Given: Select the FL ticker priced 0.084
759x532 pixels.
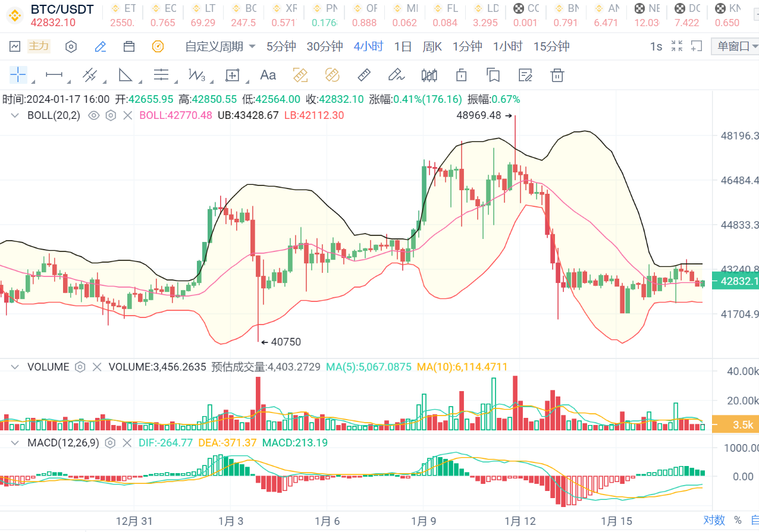Looking at the screenshot, I should coord(447,15).
